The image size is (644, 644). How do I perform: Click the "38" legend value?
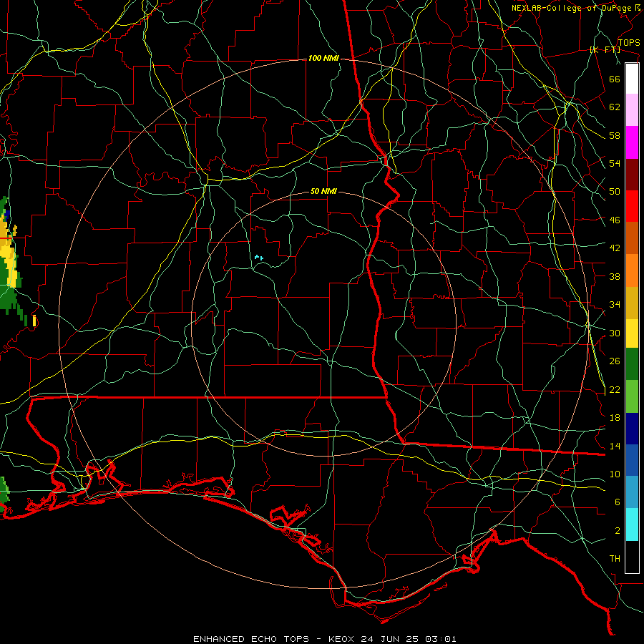pyautogui.click(x=615, y=276)
